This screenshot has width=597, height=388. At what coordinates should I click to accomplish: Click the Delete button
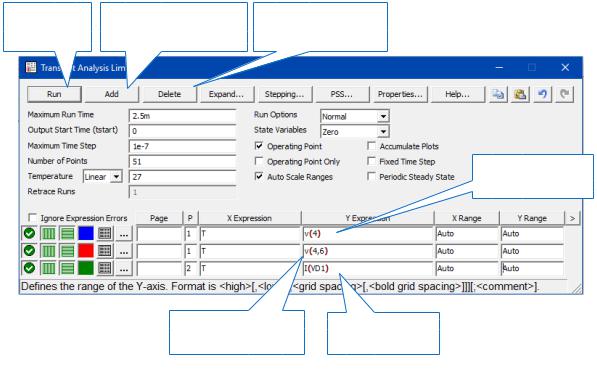(169, 94)
